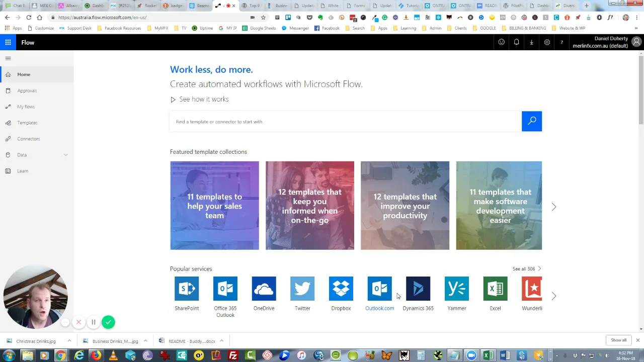Open 11 templates to help sales team
The width and height of the screenshot is (644, 362).
pyautogui.click(x=214, y=206)
